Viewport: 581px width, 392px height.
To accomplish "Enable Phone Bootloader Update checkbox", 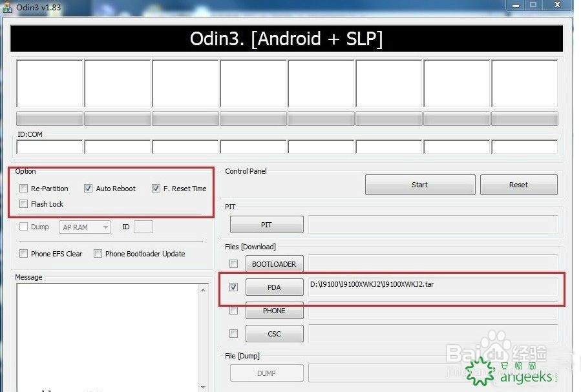I will [98, 254].
